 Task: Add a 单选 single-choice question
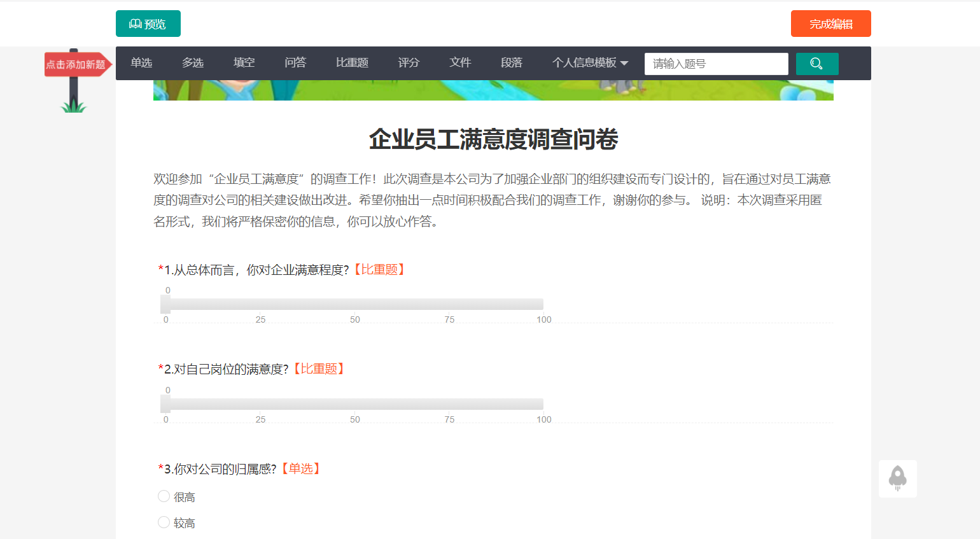click(x=141, y=62)
